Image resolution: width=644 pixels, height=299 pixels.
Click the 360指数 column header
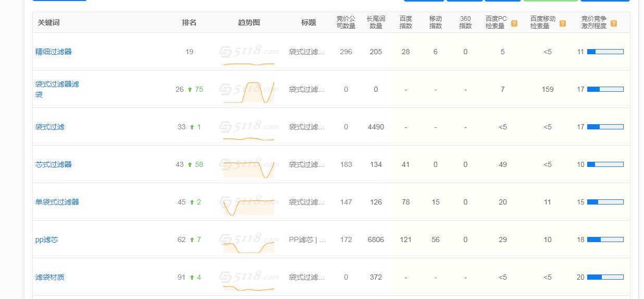(x=465, y=22)
